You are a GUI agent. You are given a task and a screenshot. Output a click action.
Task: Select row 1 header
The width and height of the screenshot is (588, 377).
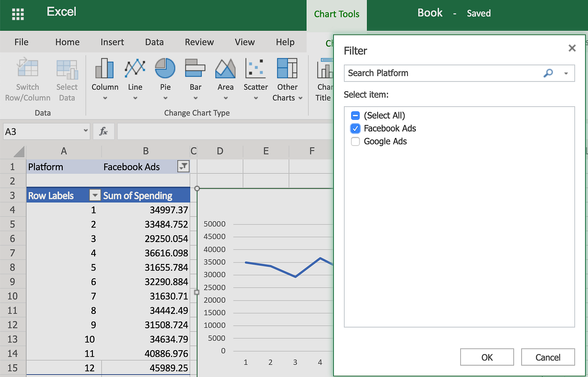click(x=13, y=167)
